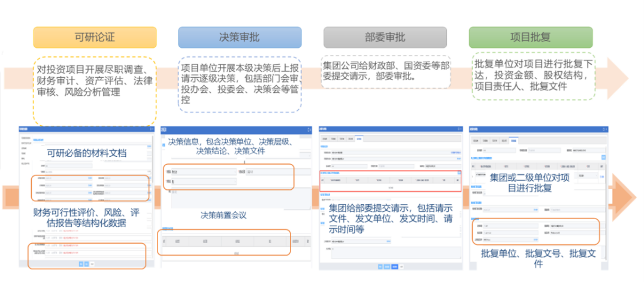Click the yellow 可研论证 stage header

click(94, 38)
